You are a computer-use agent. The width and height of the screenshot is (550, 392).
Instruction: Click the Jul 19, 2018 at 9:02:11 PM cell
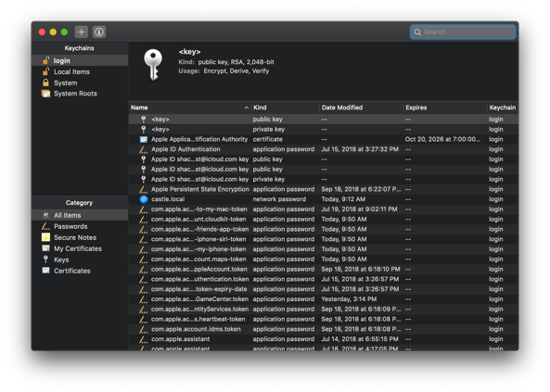click(359, 209)
